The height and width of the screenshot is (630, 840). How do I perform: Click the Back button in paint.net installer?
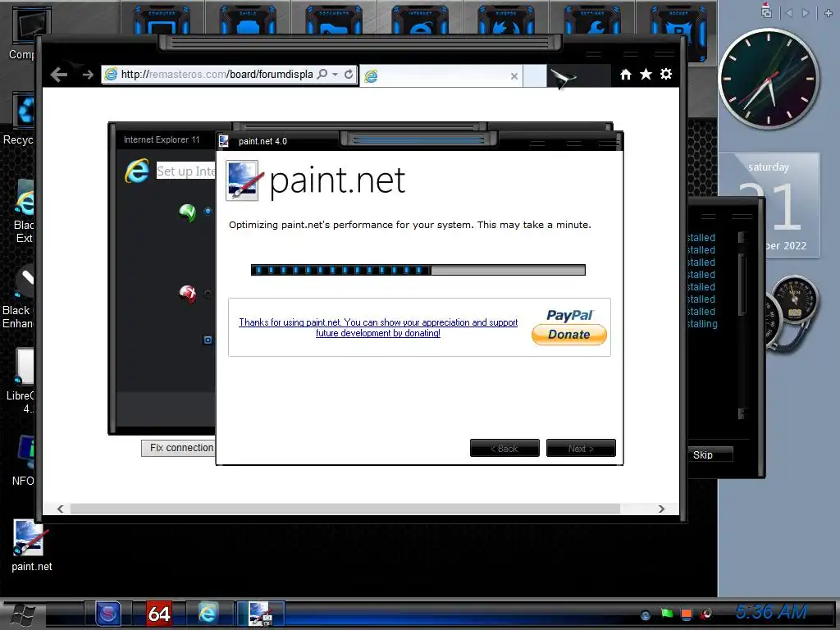coord(504,449)
